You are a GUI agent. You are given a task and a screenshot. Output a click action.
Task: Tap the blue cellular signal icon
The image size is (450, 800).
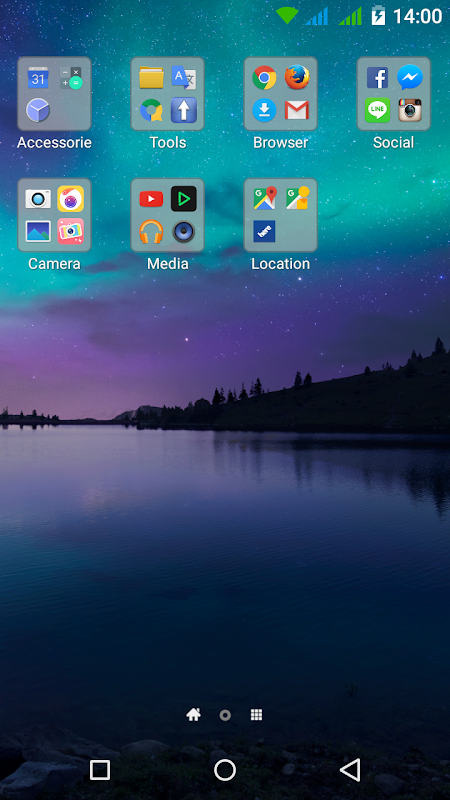[317, 16]
